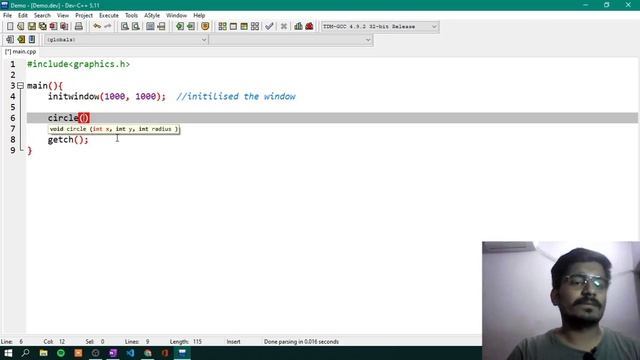640x360 pixels.
Task: Click the Print toolbar icon
Action: [x=79, y=27]
